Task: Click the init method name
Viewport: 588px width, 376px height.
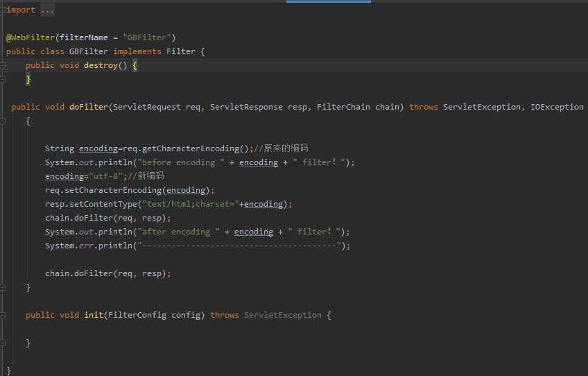Action: pos(94,315)
